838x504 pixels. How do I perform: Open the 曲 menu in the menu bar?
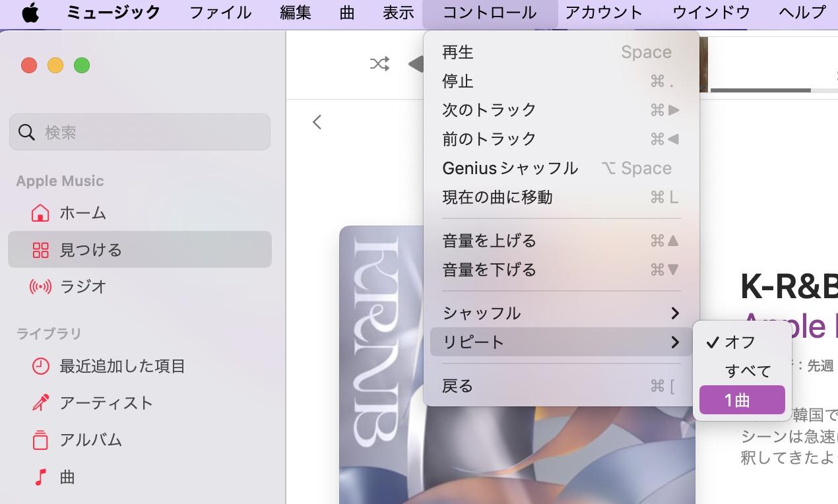point(347,13)
